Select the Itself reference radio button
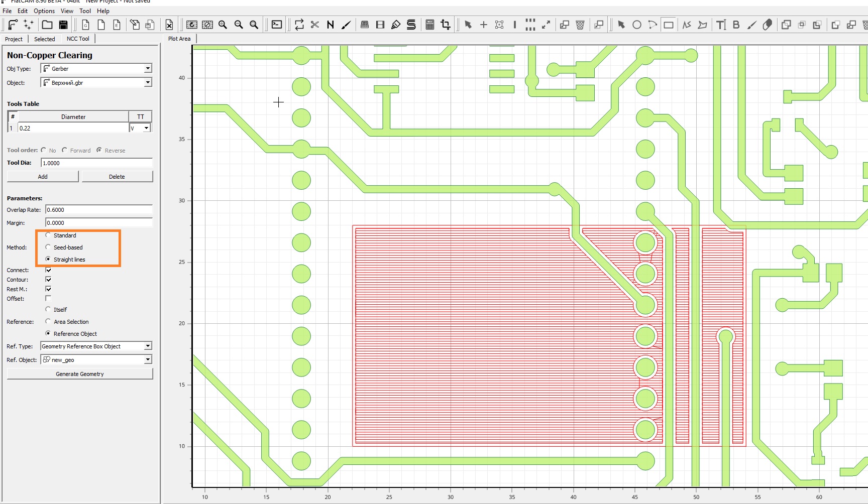The height and width of the screenshot is (504, 868). click(x=48, y=309)
